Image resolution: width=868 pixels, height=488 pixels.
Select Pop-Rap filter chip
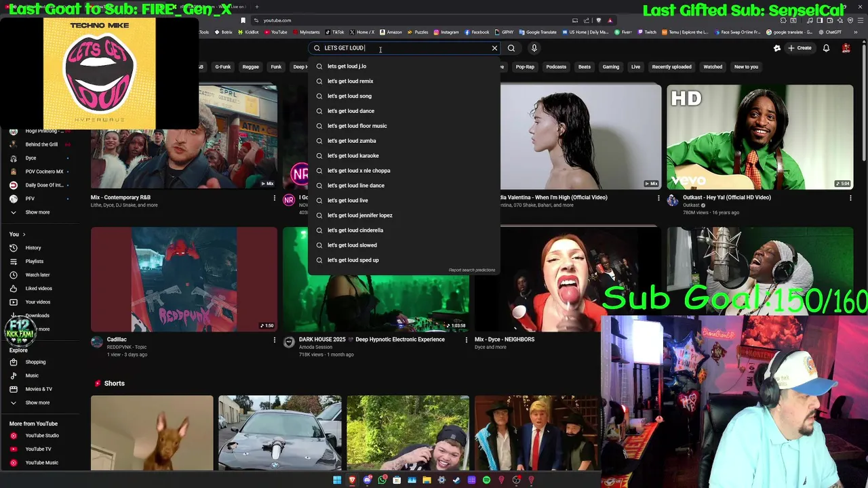(x=525, y=67)
